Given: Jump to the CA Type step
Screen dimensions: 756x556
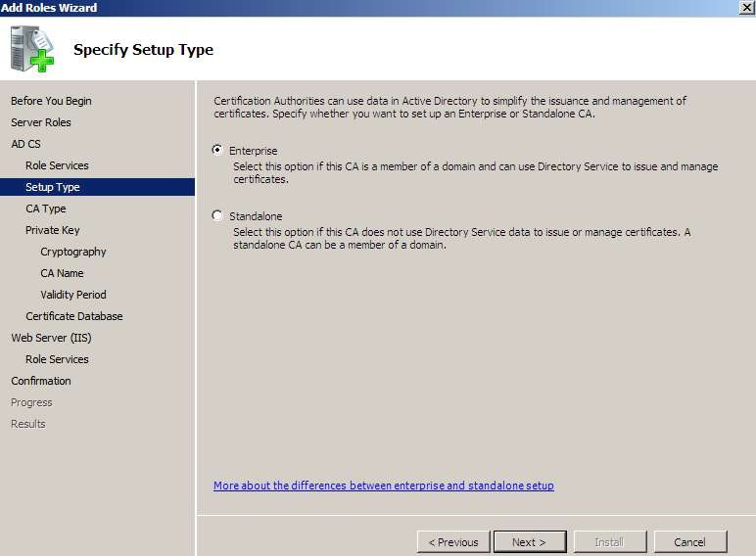Looking at the screenshot, I should [x=46, y=208].
